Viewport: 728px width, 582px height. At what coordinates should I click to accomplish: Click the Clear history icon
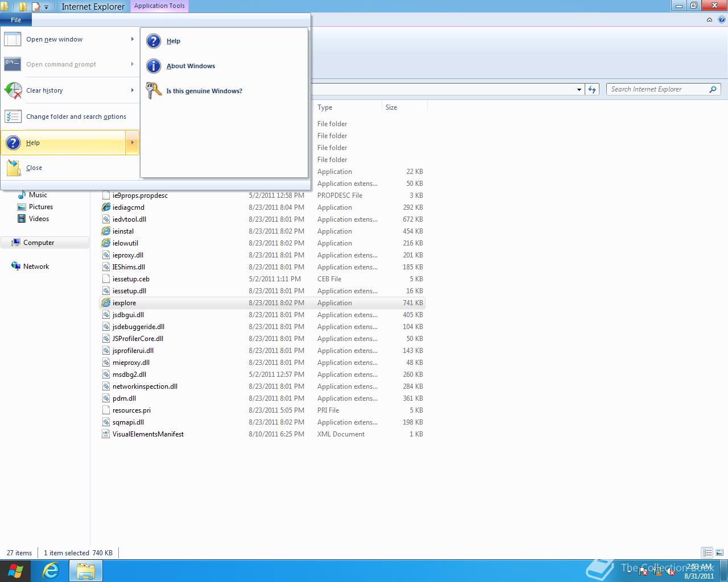[x=13, y=90]
